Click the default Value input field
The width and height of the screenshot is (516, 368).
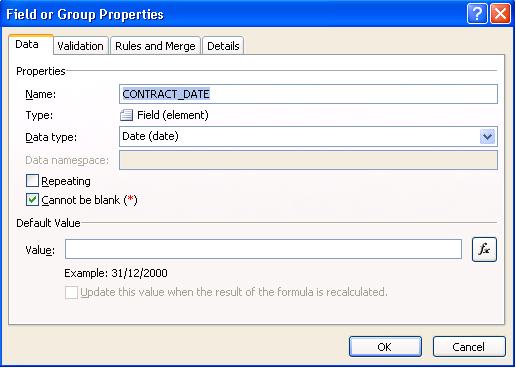(263, 249)
